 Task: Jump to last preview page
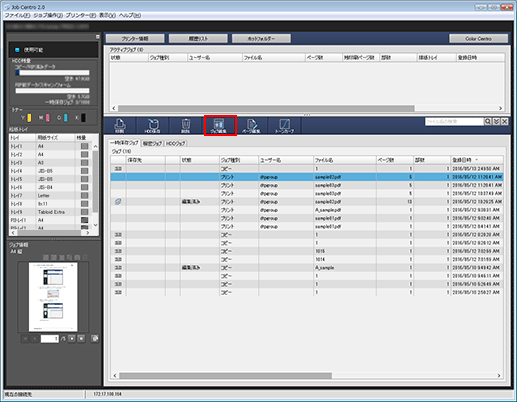tap(81, 339)
